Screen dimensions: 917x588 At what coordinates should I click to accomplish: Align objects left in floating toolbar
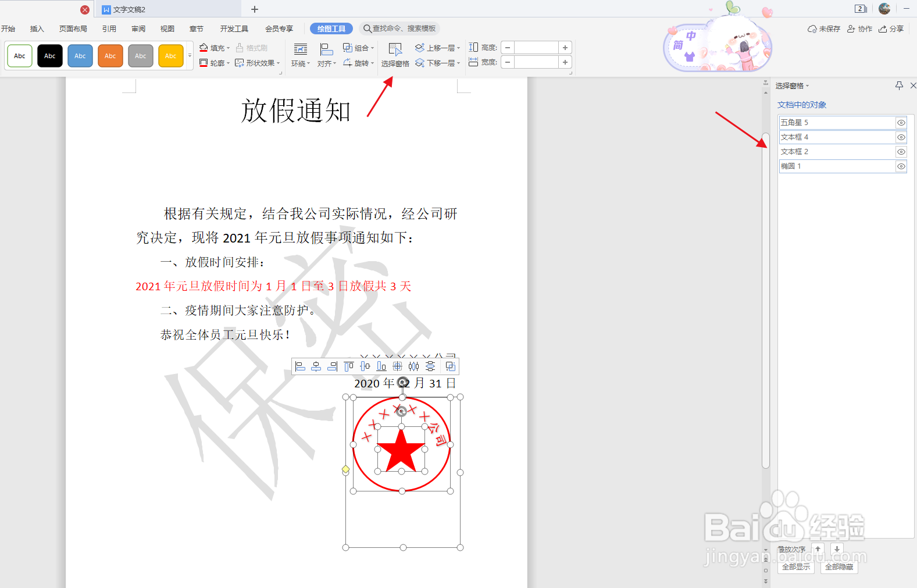[x=300, y=366]
